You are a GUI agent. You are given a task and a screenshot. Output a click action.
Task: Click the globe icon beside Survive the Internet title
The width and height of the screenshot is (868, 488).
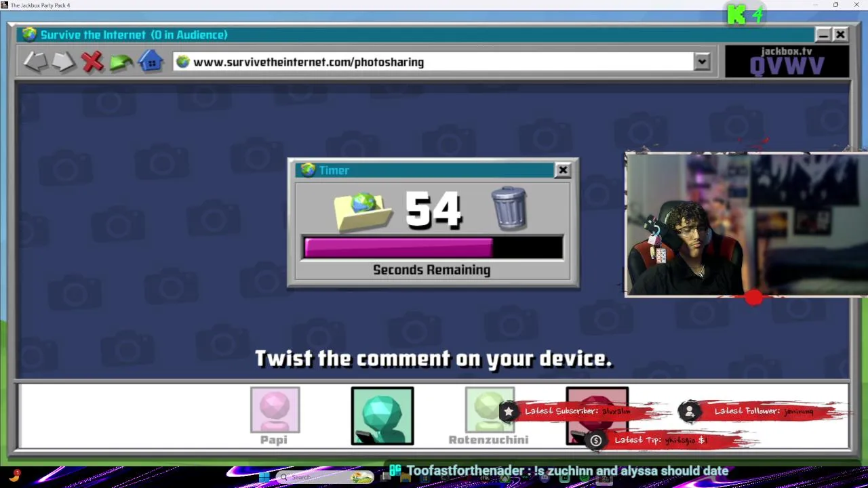[x=29, y=35]
